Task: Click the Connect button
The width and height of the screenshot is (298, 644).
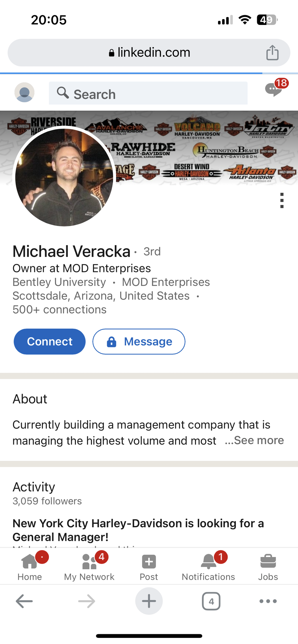Action: [50, 342]
